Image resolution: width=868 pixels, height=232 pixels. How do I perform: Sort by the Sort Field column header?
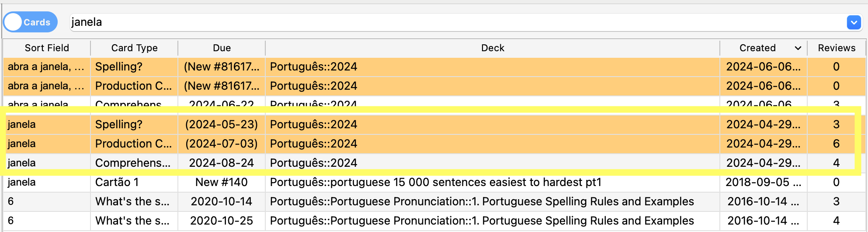pos(47,48)
